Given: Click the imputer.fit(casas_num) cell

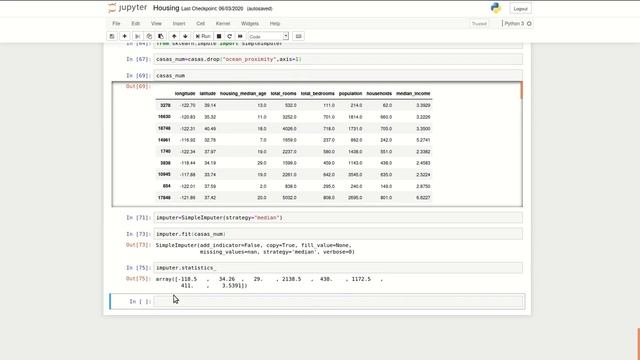Looking at the screenshot, I should click(x=338, y=234).
